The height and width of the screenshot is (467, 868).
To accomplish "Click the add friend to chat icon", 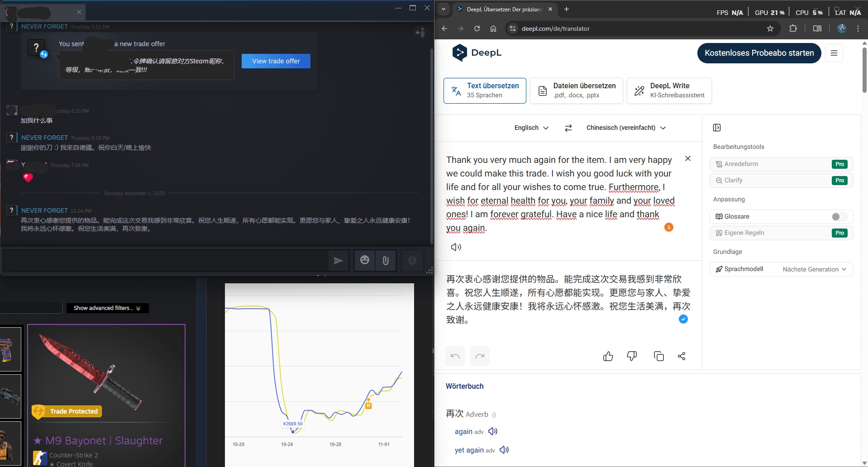I will pyautogui.click(x=420, y=33).
